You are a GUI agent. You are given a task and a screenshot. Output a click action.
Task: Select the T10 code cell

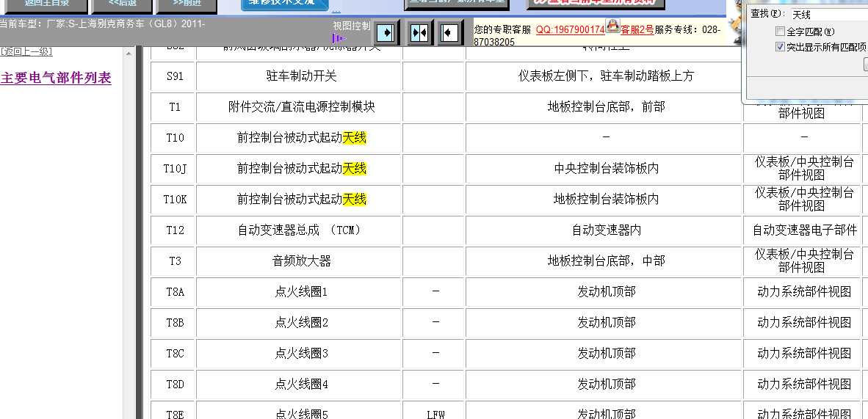pyautogui.click(x=174, y=138)
